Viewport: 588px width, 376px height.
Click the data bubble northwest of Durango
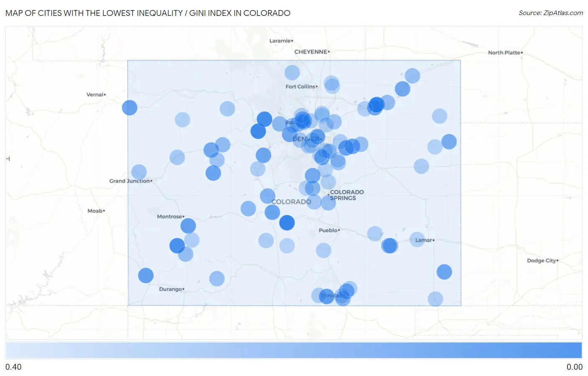click(146, 276)
